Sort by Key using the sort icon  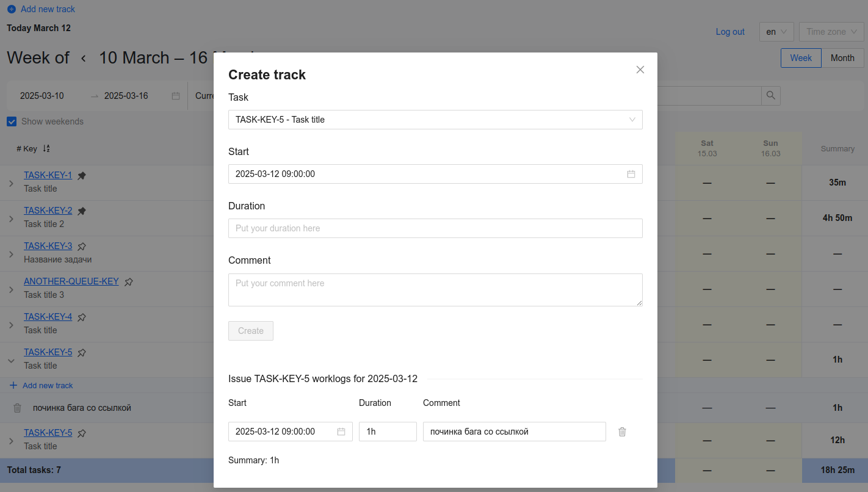click(46, 148)
